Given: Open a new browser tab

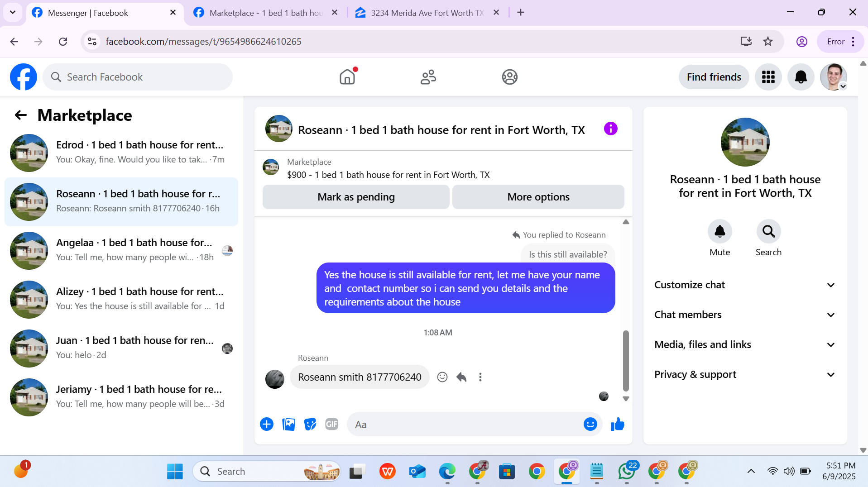Looking at the screenshot, I should click(521, 13).
